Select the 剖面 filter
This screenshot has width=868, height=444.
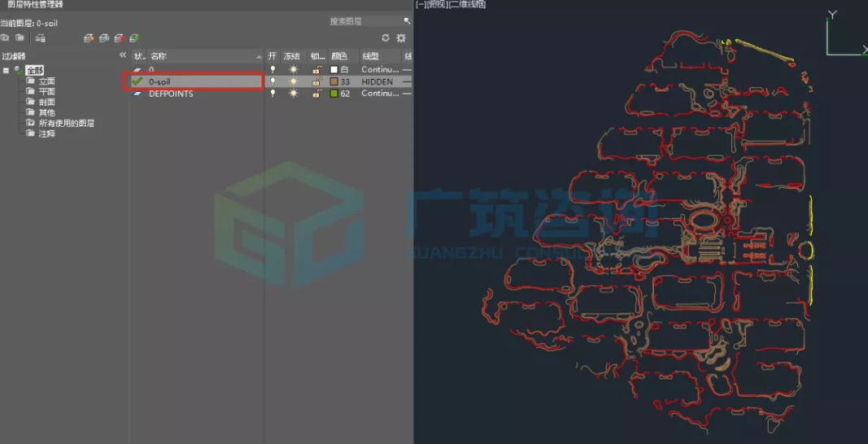(46, 102)
